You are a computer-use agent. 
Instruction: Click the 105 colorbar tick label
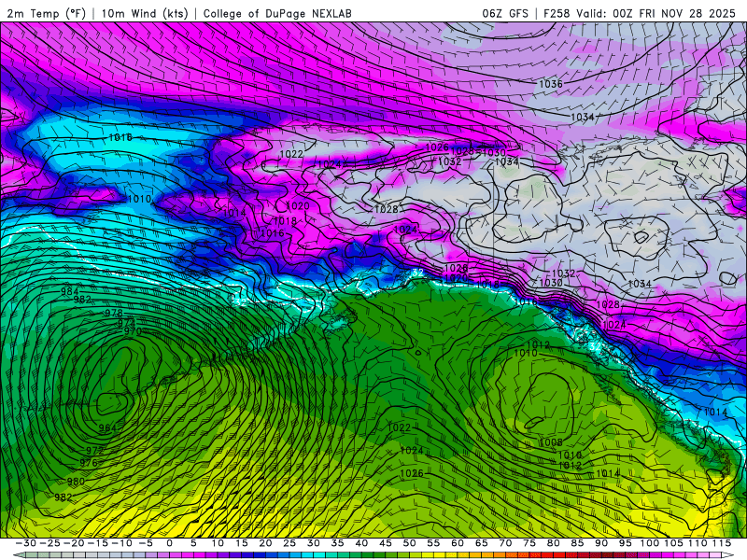(x=673, y=543)
